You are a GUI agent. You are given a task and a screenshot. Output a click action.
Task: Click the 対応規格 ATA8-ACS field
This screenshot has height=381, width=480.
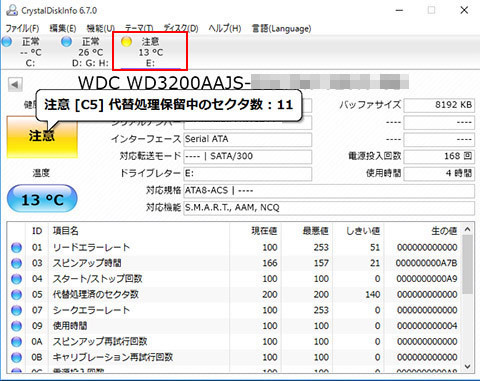(329, 191)
